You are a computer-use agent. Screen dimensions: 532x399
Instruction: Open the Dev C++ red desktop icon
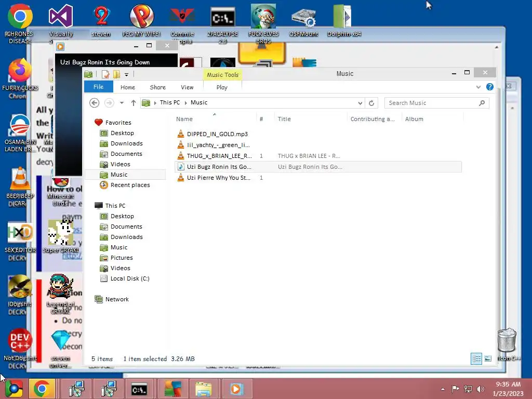(x=20, y=341)
